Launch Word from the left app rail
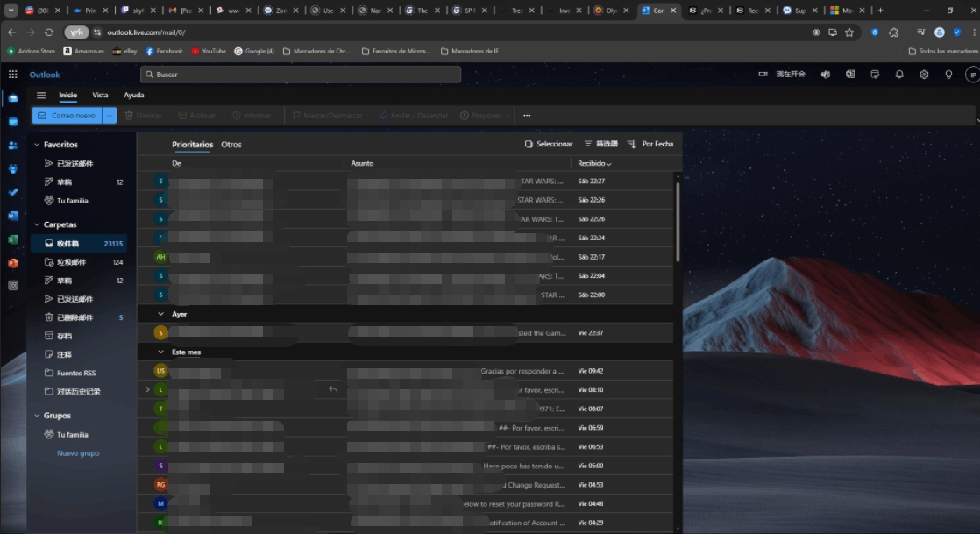This screenshot has height=534, width=980. (13, 216)
